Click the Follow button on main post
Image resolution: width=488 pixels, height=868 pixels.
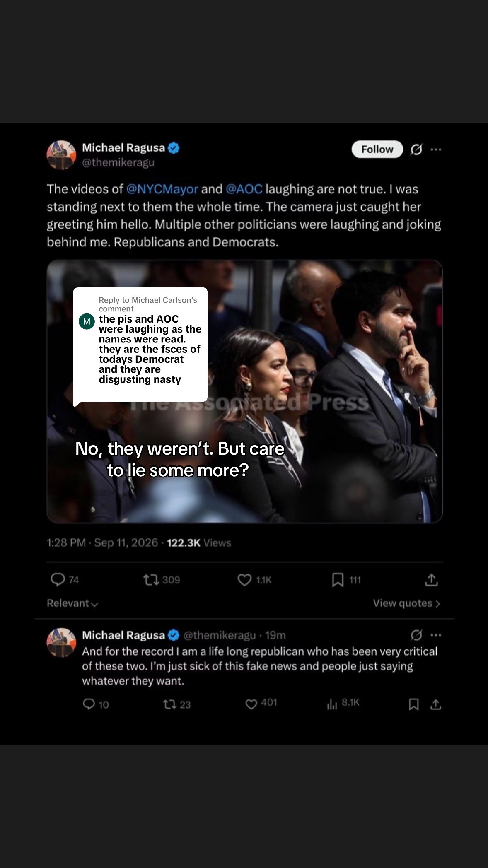point(377,149)
